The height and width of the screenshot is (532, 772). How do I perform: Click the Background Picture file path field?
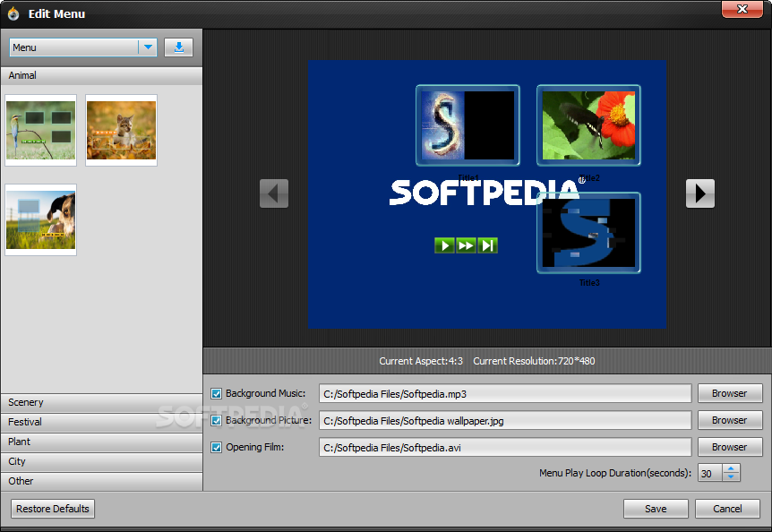pos(505,420)
